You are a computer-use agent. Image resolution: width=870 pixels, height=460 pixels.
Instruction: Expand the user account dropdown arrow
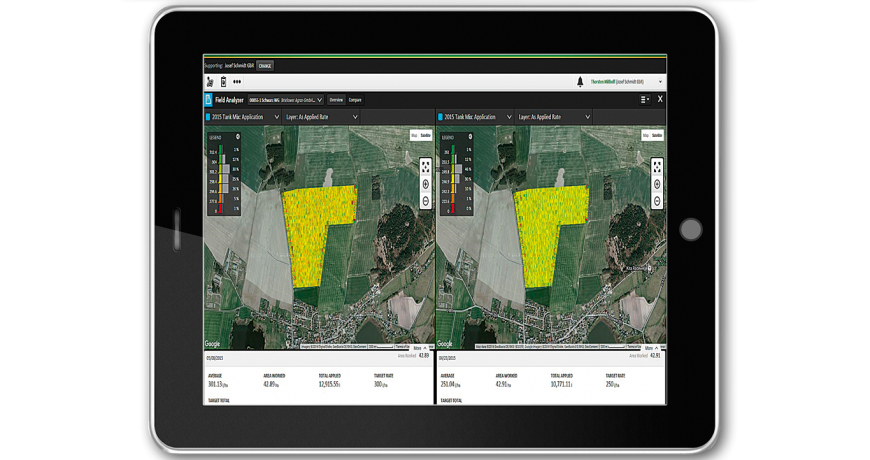coord(660,82)
